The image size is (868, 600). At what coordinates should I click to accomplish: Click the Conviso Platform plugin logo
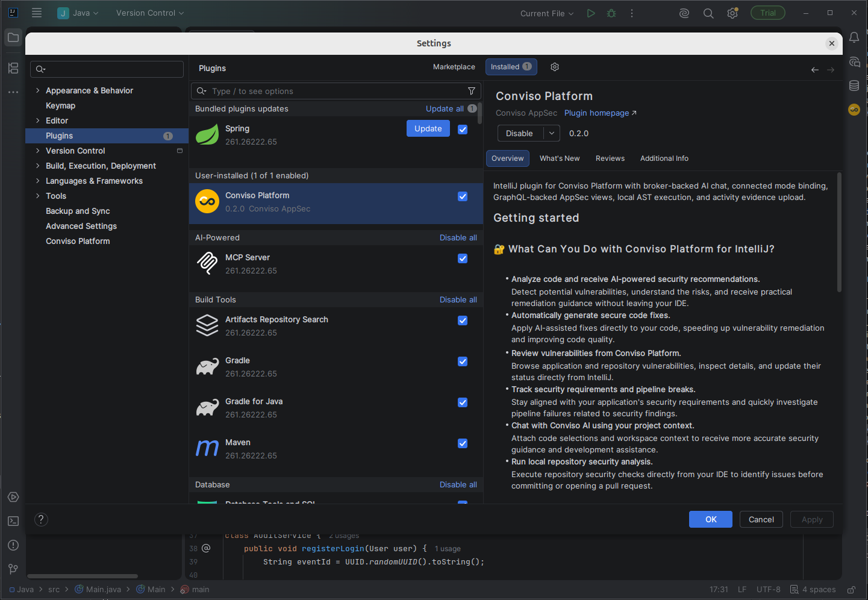click(x=207, y=201)
